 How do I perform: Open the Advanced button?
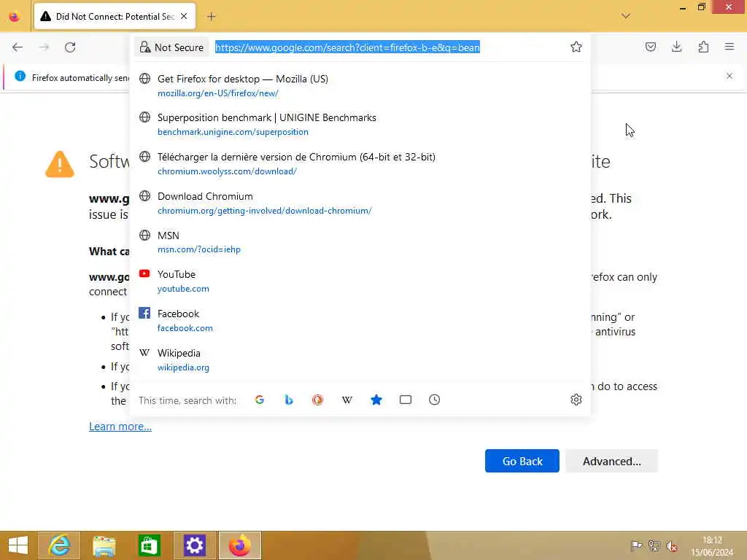[612, 461]
